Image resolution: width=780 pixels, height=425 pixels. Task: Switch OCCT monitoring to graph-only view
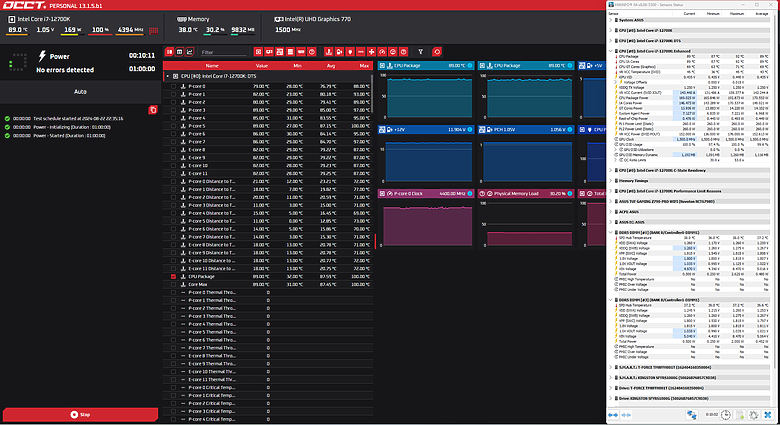[190, 52]
